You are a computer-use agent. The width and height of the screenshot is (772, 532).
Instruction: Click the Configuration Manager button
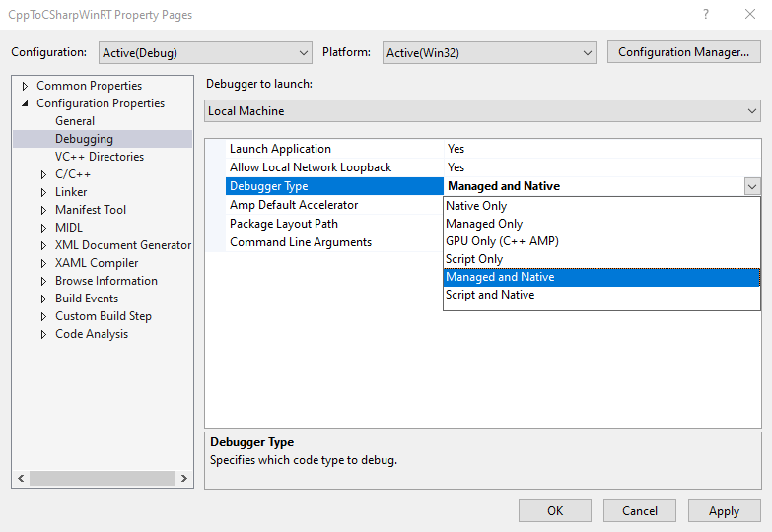click(683, 52)
